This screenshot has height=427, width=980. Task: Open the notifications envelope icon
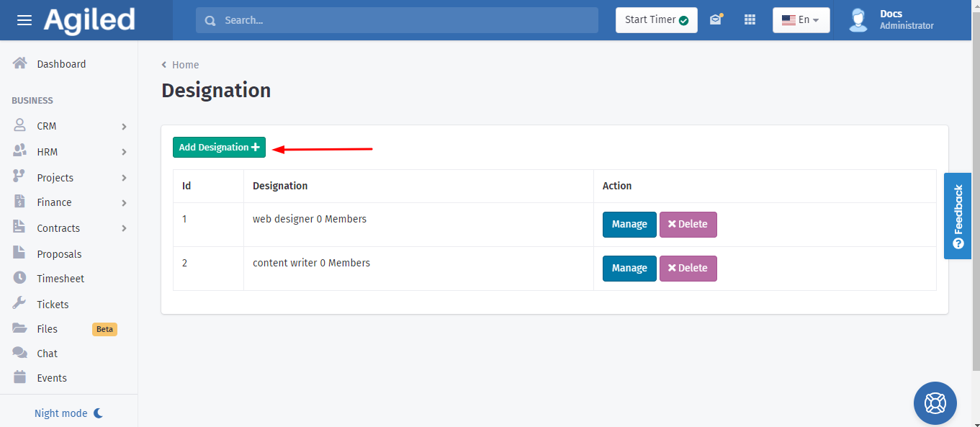(715, 20)
